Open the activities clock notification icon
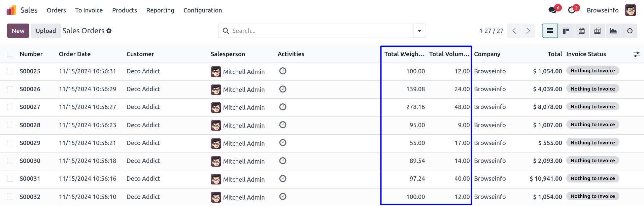The width and height of the screenshot is (644, 206). 572,10
